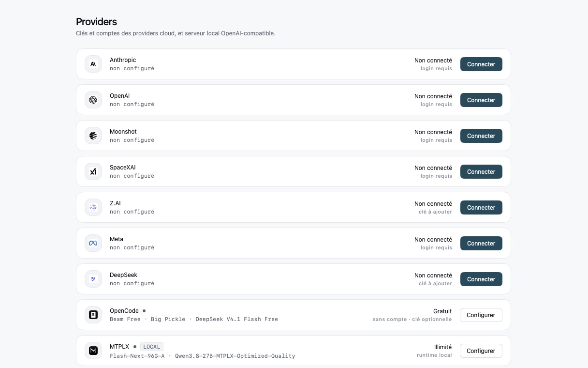Screen dimensions: 588x368
Task: Select the SpaceXAI provider name
Action: tap(123, 168)
